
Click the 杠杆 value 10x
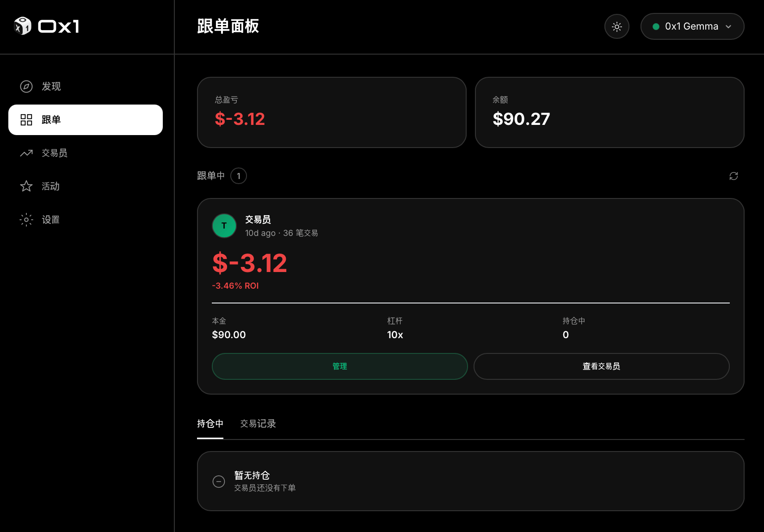pyautogui.click(x=395, y=335)
